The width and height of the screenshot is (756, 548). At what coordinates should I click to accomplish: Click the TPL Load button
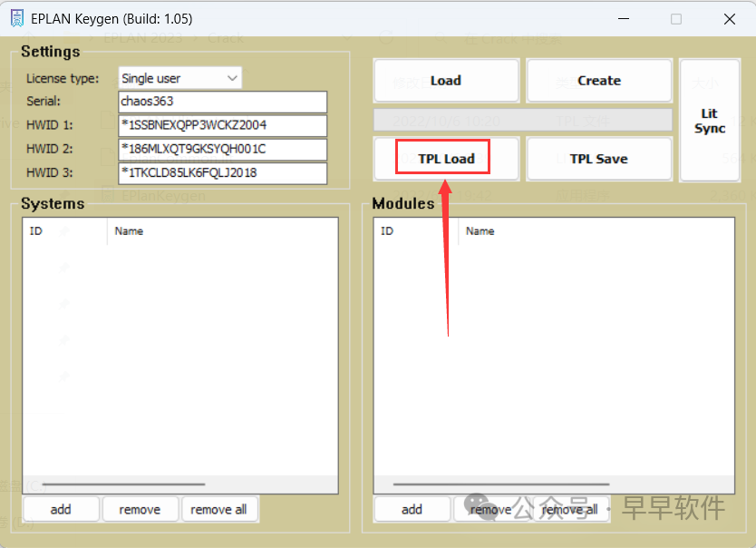click(x=446, y=159)
